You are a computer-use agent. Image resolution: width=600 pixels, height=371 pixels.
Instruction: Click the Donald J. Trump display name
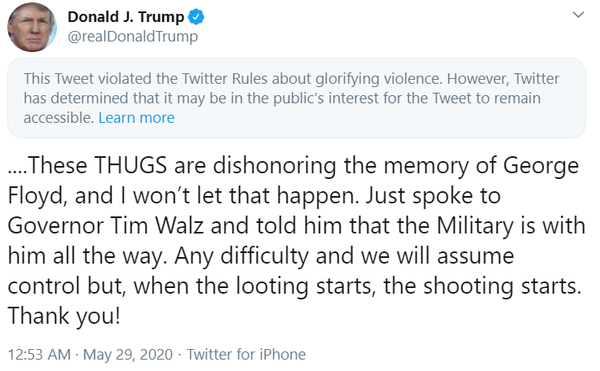[x=126, y=17]
